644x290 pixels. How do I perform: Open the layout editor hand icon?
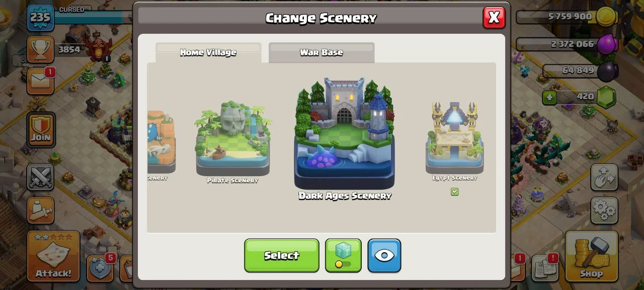point(604,177)
